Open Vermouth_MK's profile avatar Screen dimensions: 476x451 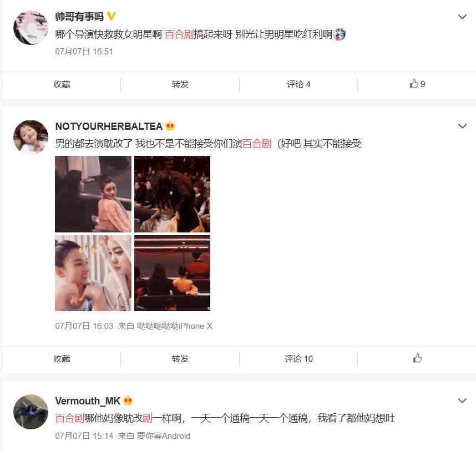click(x=31, y=412)
